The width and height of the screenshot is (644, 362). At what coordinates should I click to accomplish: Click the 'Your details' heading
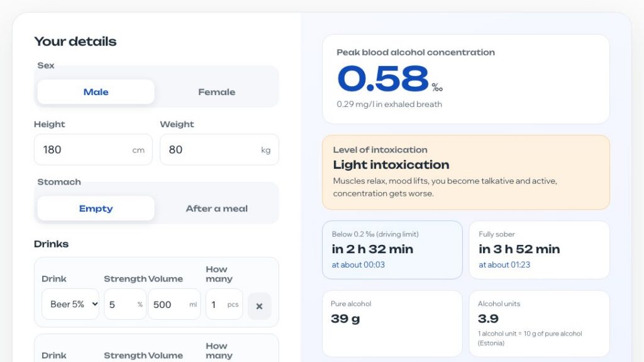point(75,42)
